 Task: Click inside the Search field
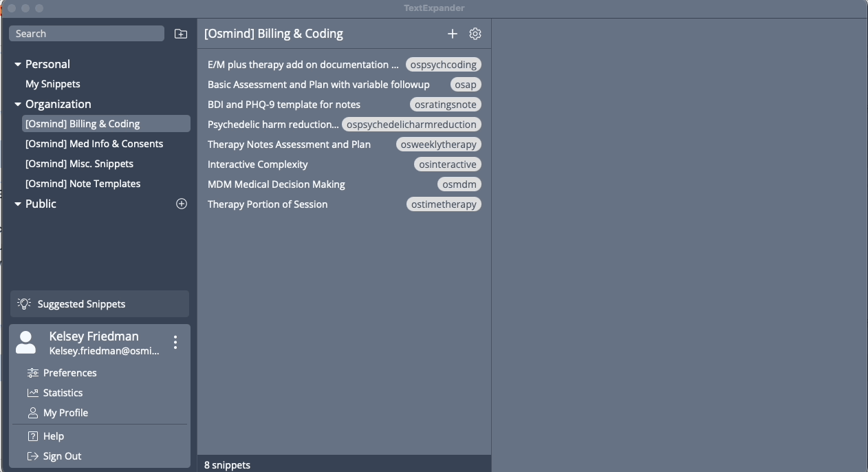pos(86,33)
